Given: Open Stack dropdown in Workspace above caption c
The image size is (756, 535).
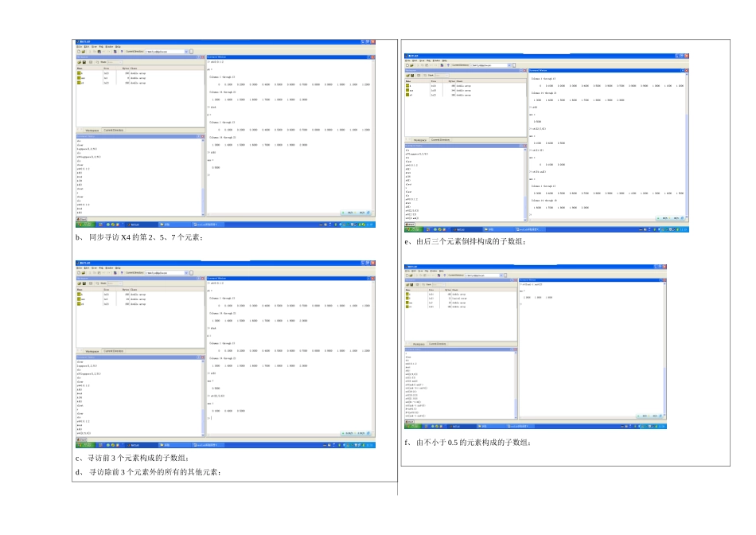Looking at the screenshot, I should point(115,283).
